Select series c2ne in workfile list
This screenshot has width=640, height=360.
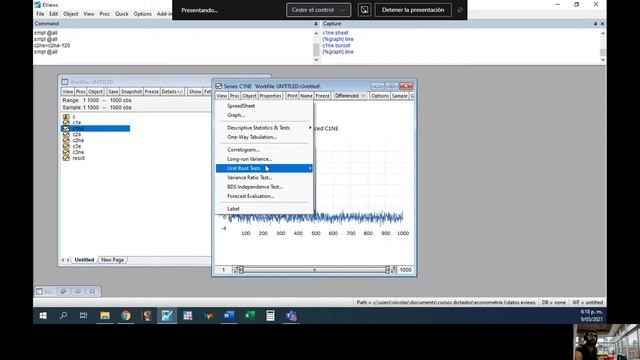coord(78,140)
